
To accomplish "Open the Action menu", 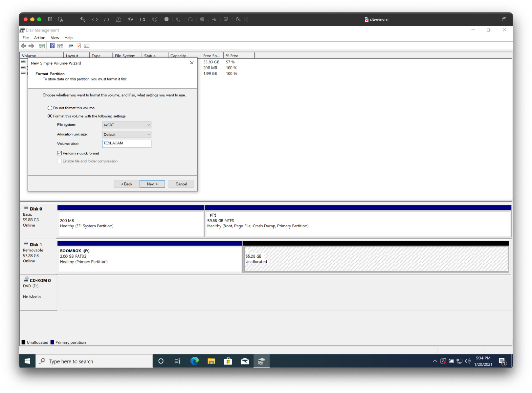I will (39, 38).
